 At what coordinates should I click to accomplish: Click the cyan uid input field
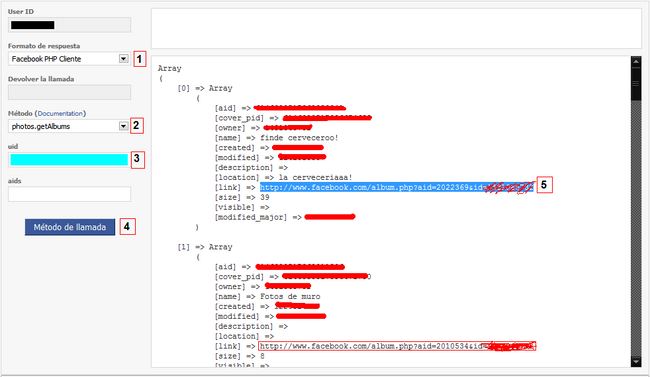(69, 160)
